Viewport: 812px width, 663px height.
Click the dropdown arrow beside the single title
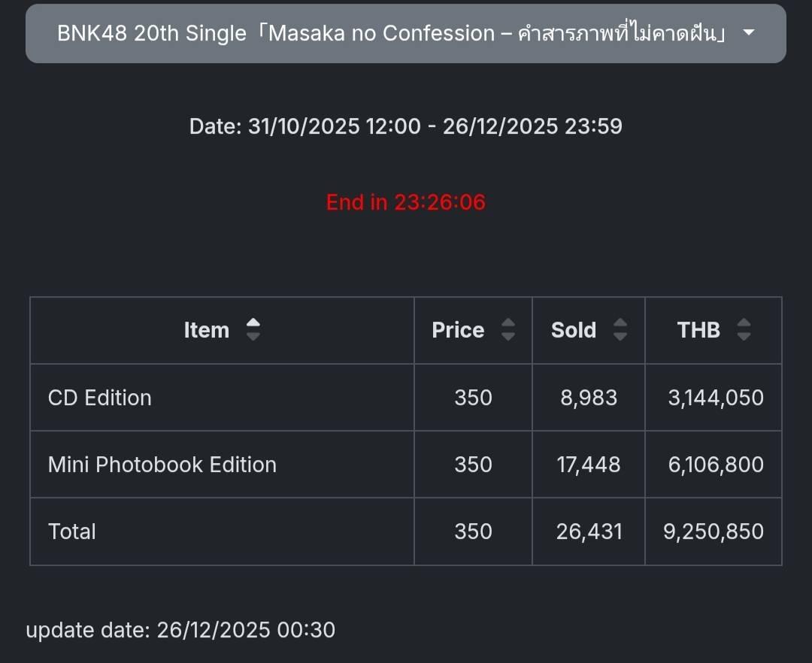(748, 33)
